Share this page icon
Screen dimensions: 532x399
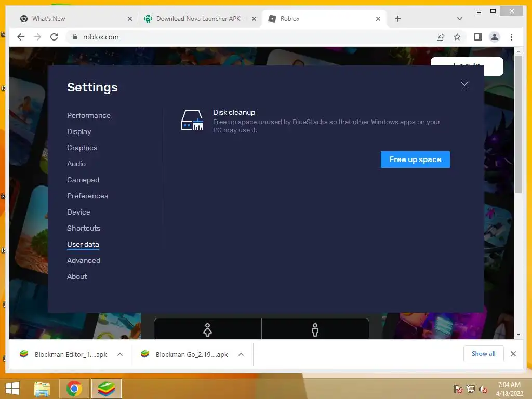tap(441, 37)
